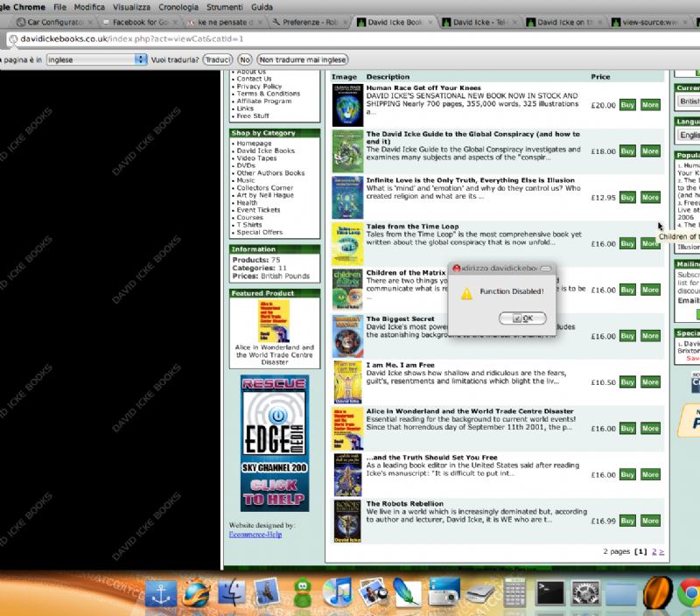Viewport: 700px width, 616px height.
Task: Open the Free Stuff link
Action: (253, 115)
